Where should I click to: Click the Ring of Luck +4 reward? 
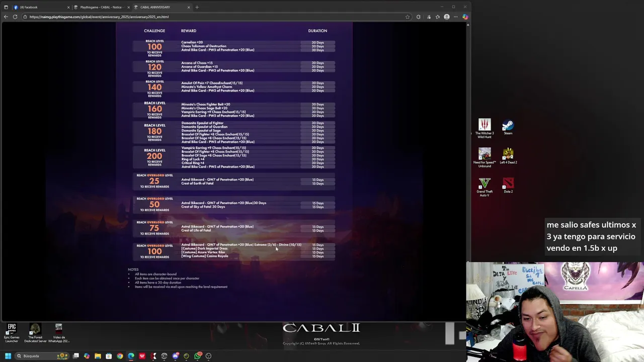(193, 159)
